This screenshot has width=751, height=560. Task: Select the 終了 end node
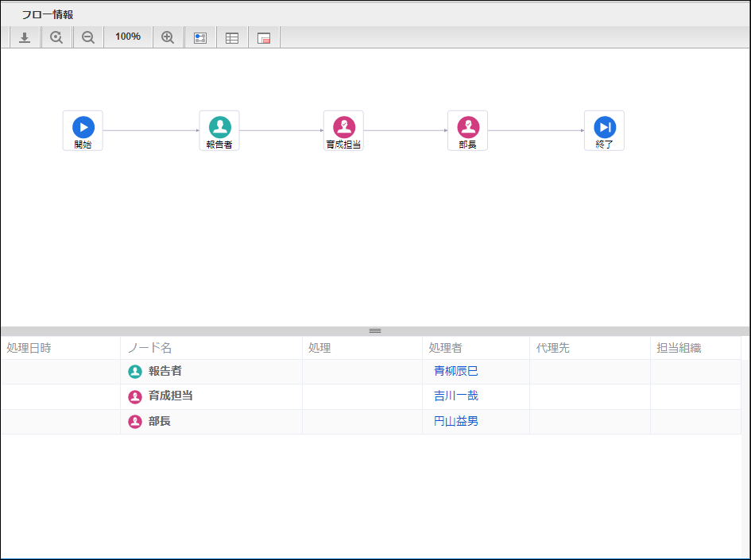pos(604,129)
